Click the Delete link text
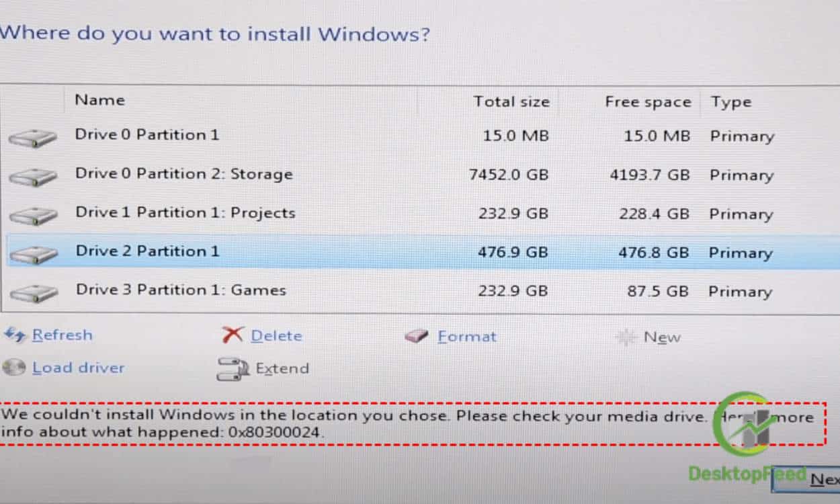 click(x=276, y=335)
